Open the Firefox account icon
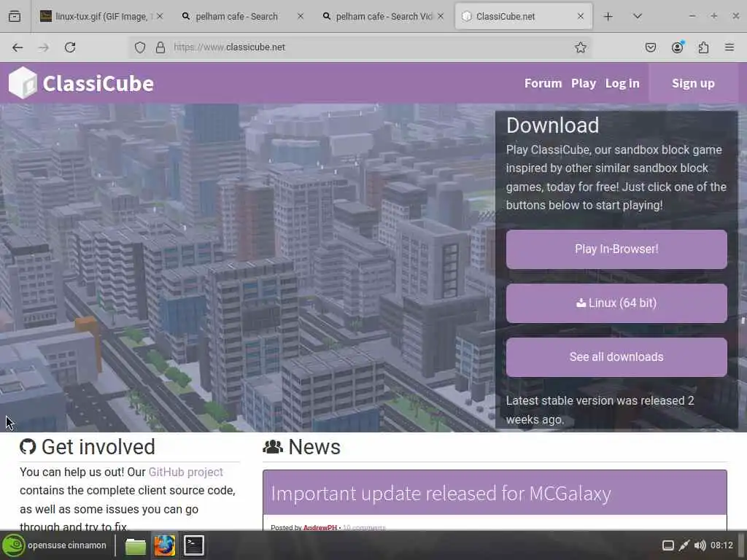Image resolution: width=747 pixels, height=560 pixels. pyautogui.click(x=678, y=47)
